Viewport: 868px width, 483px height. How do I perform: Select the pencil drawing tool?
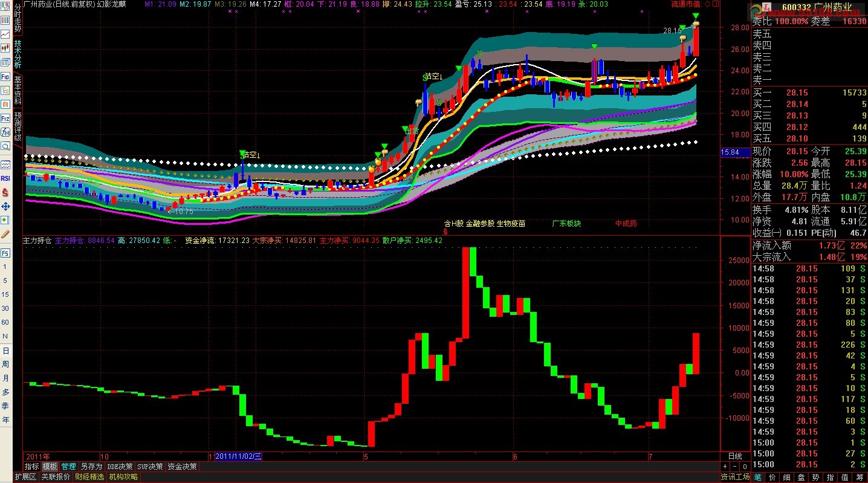click(x=5, y=234)
